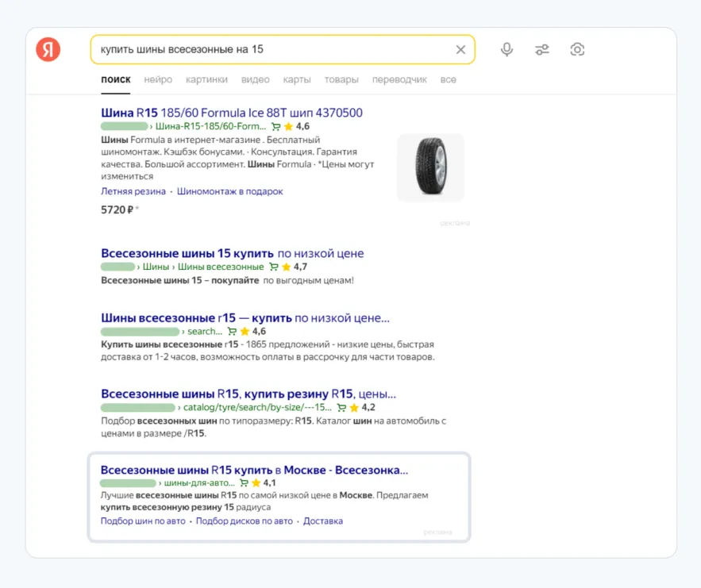Open result 'Шины всесезонные r15 — купить по низкой цене...'

point(245,318)
